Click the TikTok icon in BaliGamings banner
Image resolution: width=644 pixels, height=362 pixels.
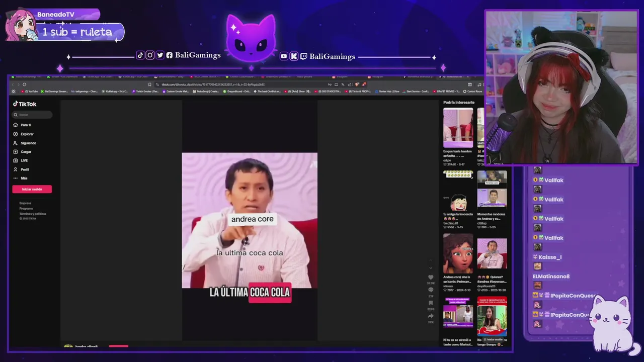tap(140, 55)
